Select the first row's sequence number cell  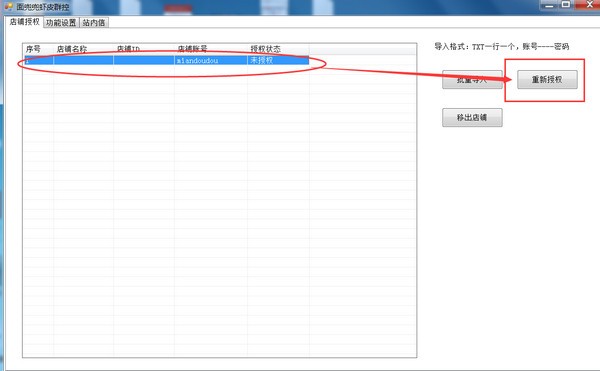tap(39, 60)
